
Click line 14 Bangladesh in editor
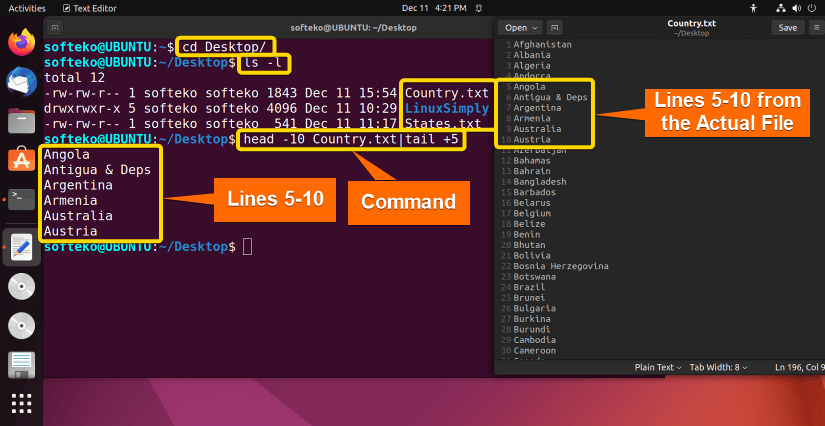click(x=540, y=181)
